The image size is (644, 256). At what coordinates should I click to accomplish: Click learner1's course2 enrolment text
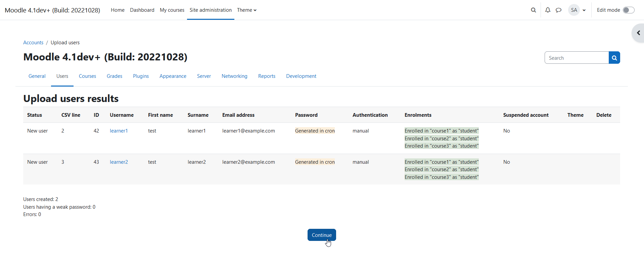442,139
